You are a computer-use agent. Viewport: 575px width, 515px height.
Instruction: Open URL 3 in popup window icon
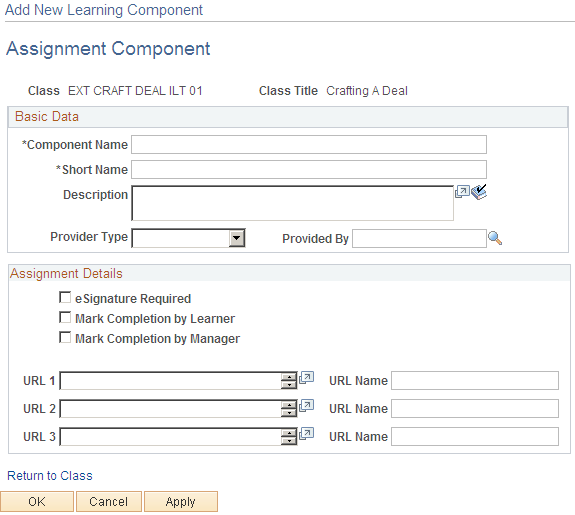tap(307, 434)
